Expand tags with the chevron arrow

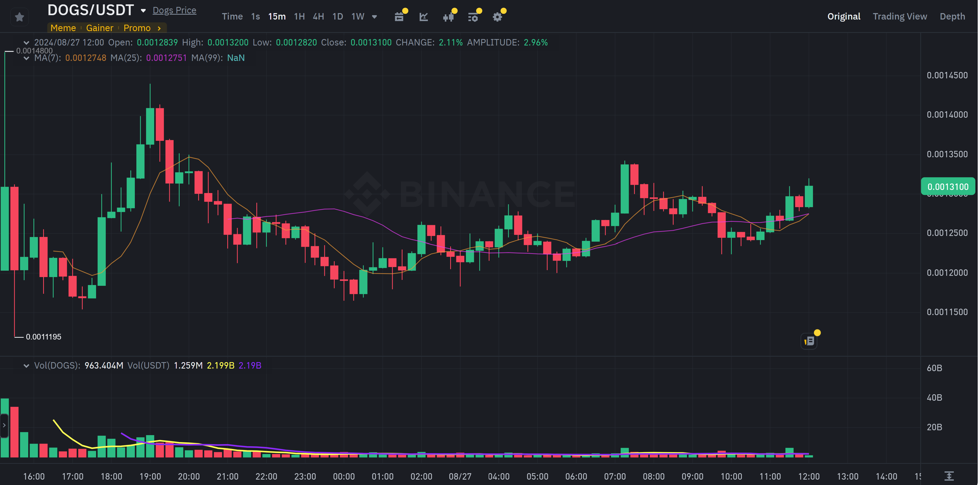tap(159, 28)
